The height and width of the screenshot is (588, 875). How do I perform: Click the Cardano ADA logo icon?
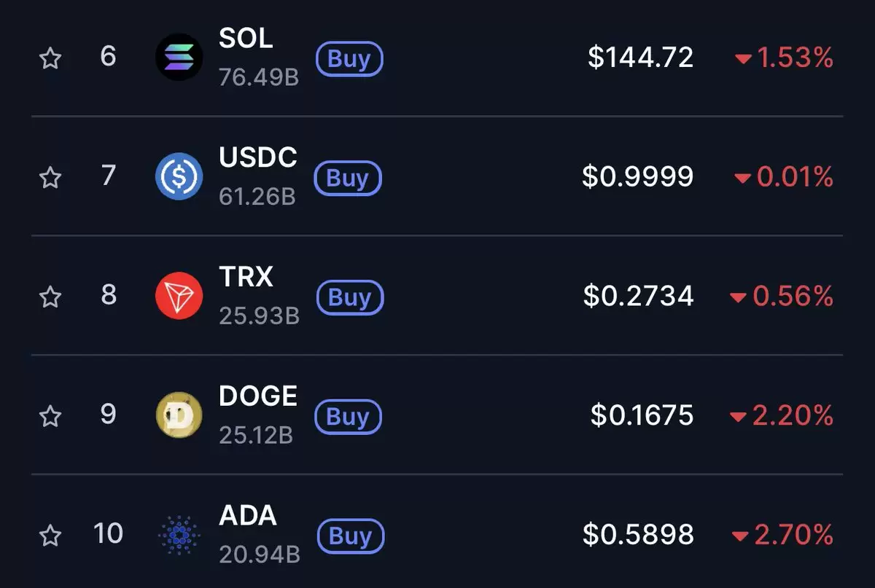coord(179,536)
